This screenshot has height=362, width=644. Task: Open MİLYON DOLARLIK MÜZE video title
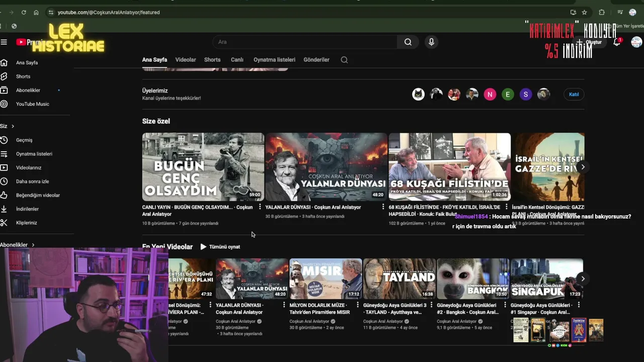pyautogui.click(x=319, y=309)
